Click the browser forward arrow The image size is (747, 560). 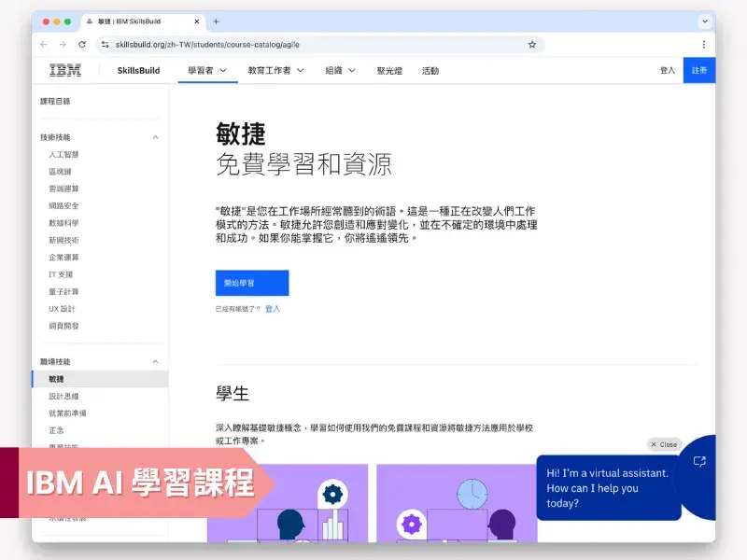tap(63, 44)
